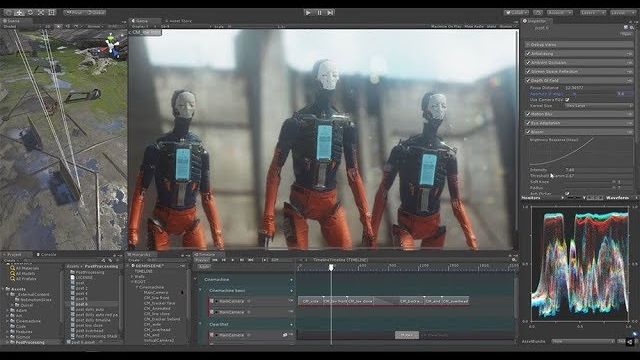640x360 pixels.
Task: Toggle the Motion Blur effect checkbox
Action: click(528, 114)
